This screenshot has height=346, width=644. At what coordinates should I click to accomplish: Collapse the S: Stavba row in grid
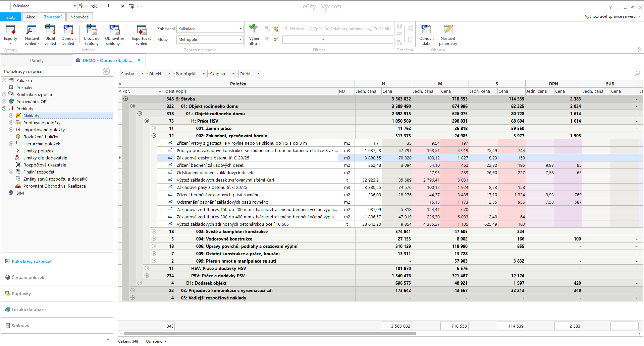pyautogui.click(x=125, y=98)
